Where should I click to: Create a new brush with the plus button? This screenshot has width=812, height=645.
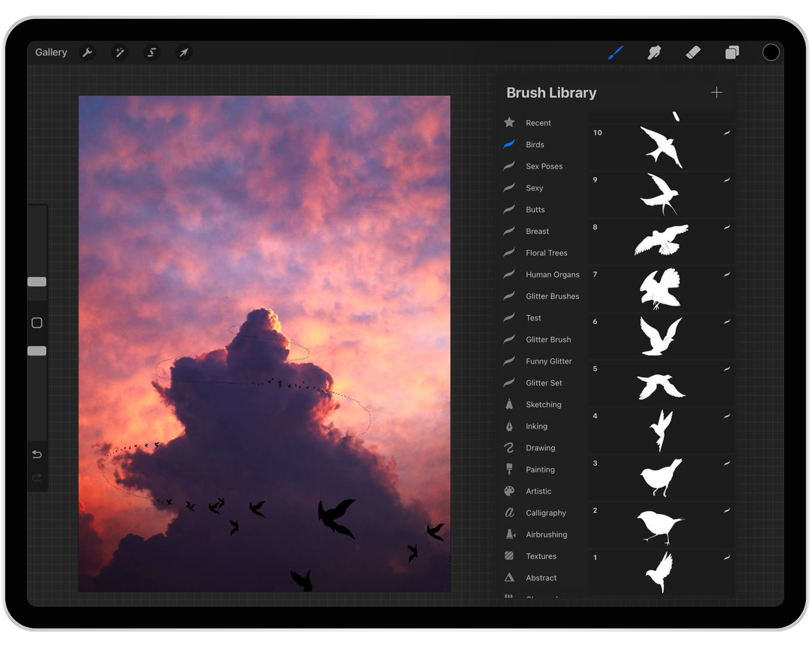pyautogui.click(x=717, y=93)
